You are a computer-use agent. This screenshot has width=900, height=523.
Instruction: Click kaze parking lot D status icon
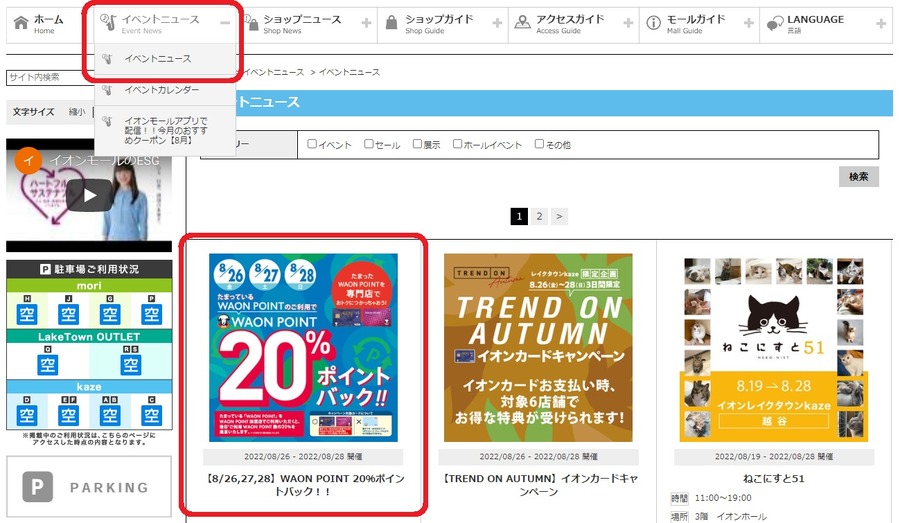coord(27,414)
